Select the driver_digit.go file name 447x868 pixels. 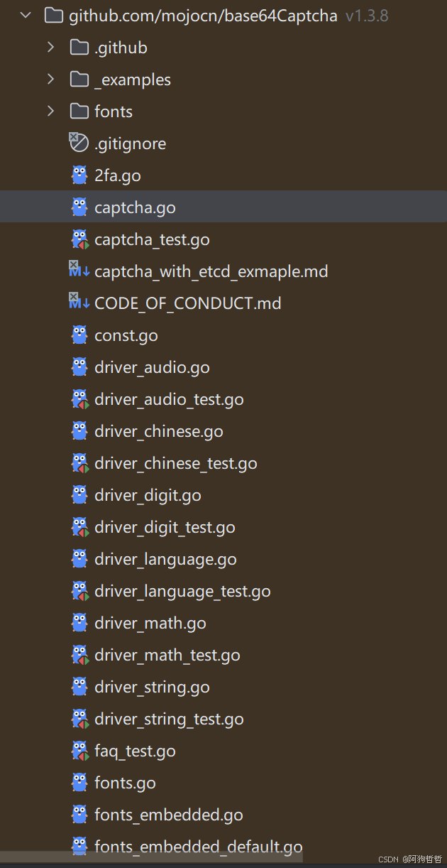[148, 495]
